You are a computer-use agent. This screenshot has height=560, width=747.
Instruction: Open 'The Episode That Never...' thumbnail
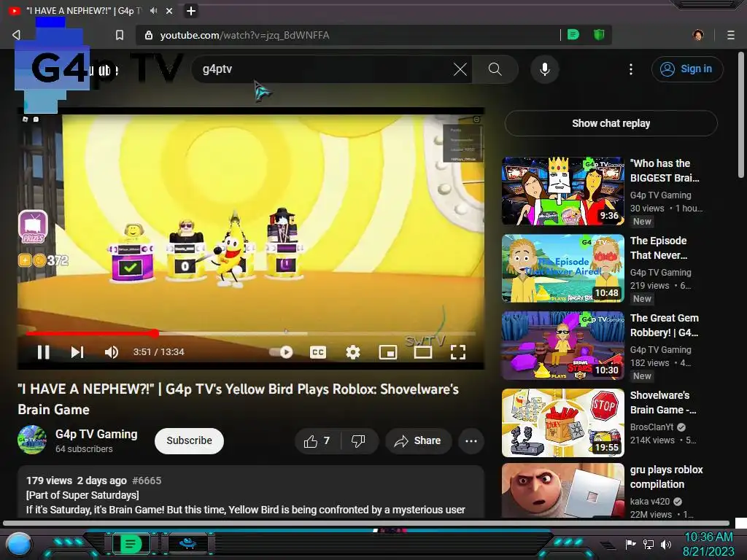coord(562,268)
